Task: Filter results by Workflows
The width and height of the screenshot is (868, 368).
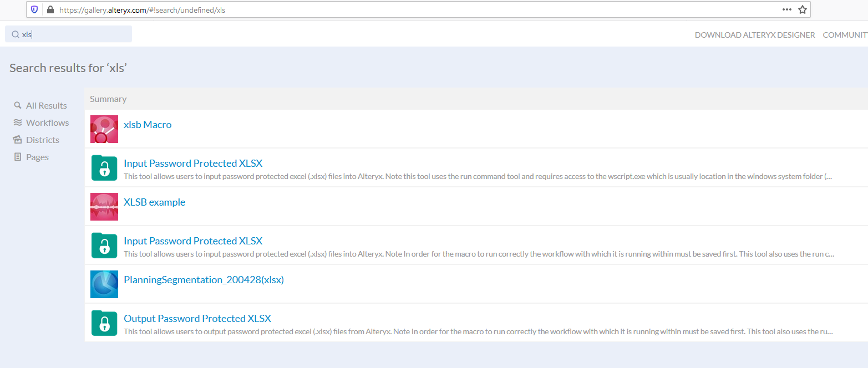Action: [48, 122]
